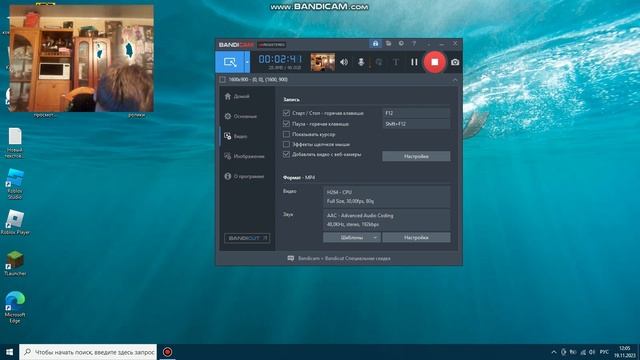Toggle the speaker sound icon
Screen dimensions: 640x360
[344, 62]
